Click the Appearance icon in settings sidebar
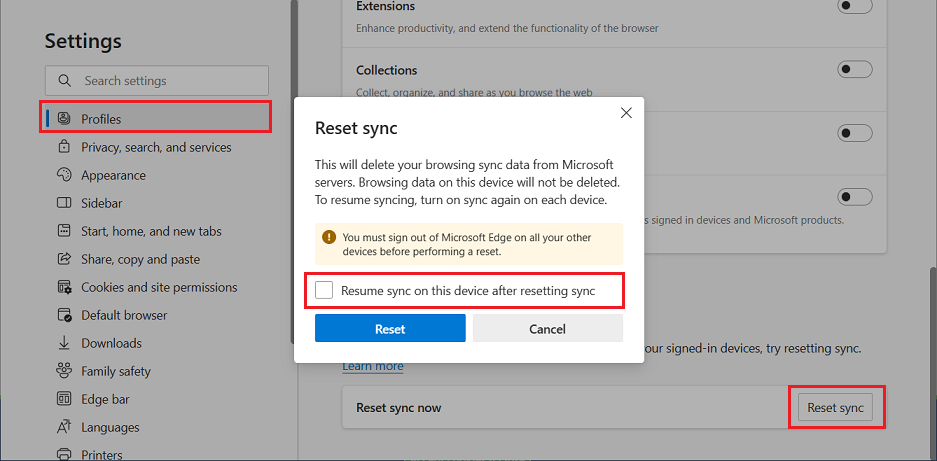 [x=64, y=175]
